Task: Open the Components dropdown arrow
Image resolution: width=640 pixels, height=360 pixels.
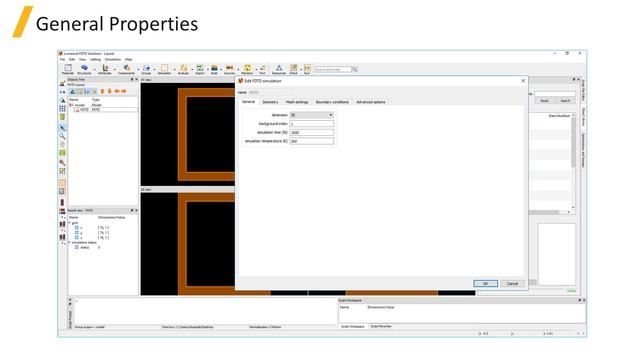Action: point(138,69)
